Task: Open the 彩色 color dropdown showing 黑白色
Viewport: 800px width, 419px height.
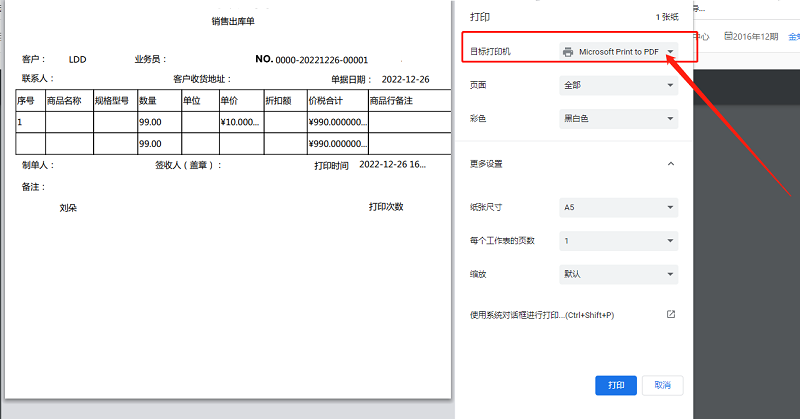Action: 619,119
